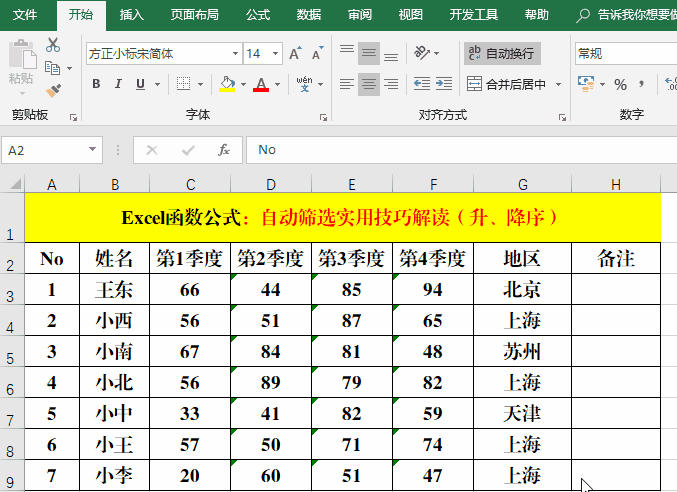Image resolution: width=677 pixels, height=492 pixels.
Task: Click the insert function fx icon
Action: pyautogui.click(x=224, y=150)
